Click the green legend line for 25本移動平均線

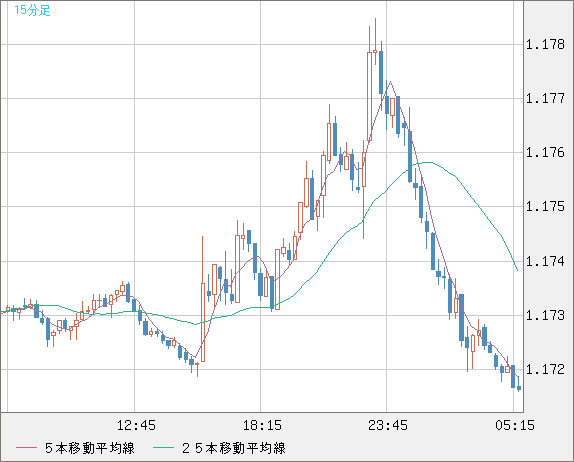click(163, 448)
